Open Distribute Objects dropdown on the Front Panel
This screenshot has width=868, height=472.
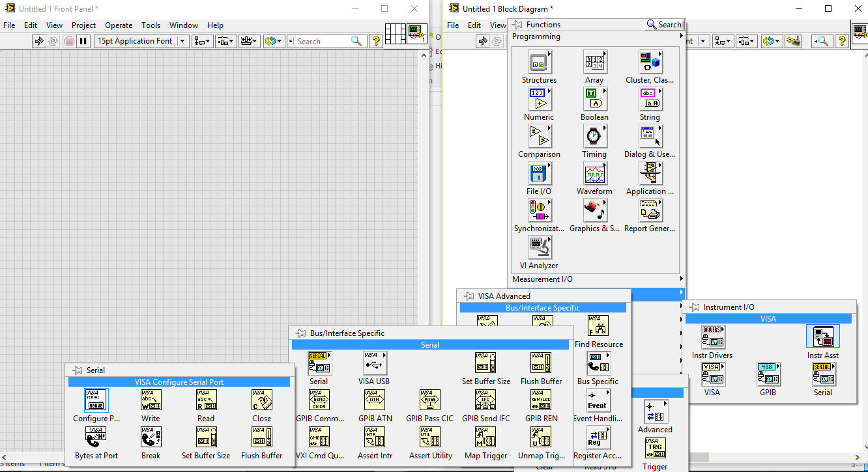point(225,41)
